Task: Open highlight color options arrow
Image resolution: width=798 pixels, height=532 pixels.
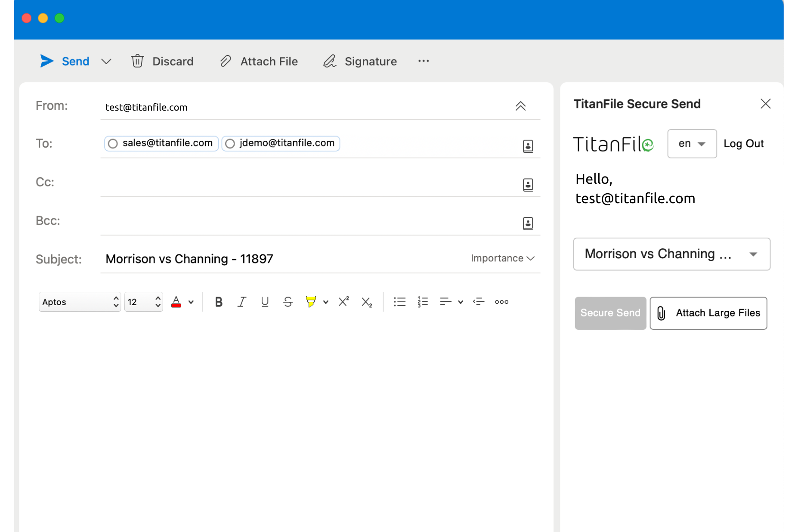Action: [326, 302]
